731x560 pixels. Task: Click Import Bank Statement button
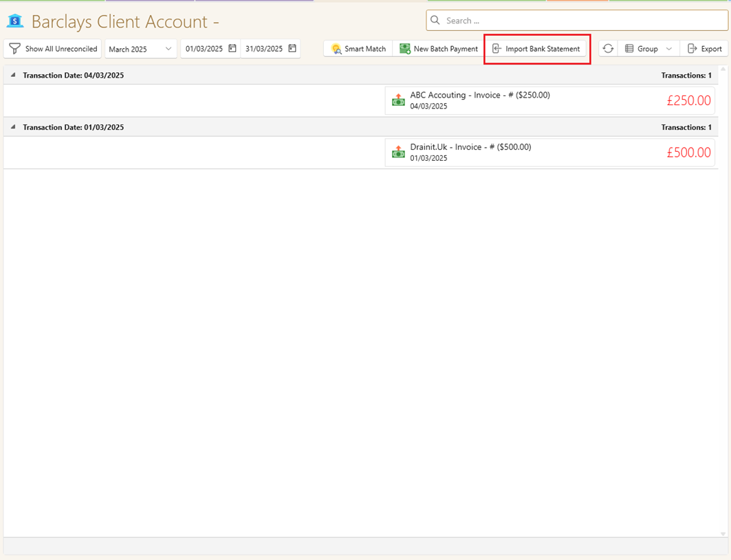tap(536, 49)
